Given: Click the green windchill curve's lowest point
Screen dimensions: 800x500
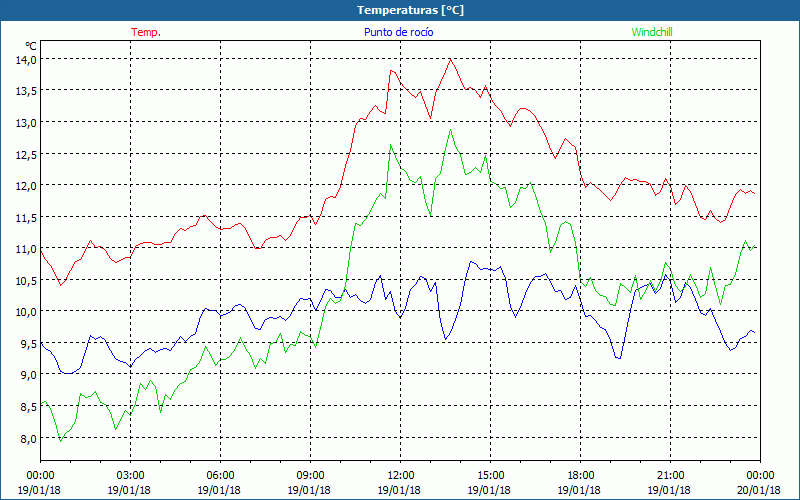Looking at the screenshot, I should (61, 441).
